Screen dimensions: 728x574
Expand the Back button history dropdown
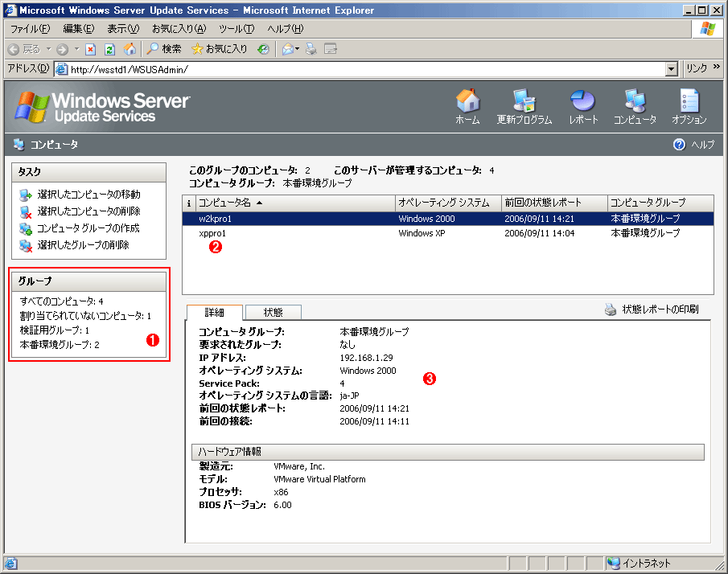48,49
